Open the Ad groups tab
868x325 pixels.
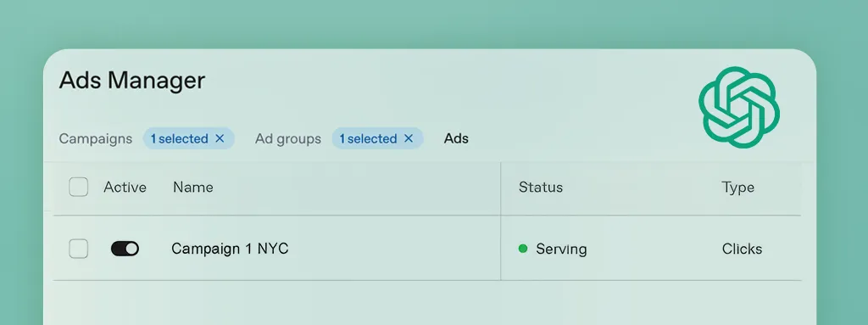(288, 138)
